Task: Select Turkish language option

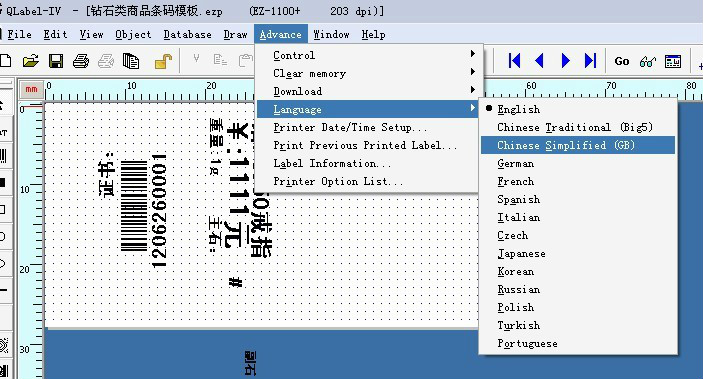Action: tap(578, 325)
